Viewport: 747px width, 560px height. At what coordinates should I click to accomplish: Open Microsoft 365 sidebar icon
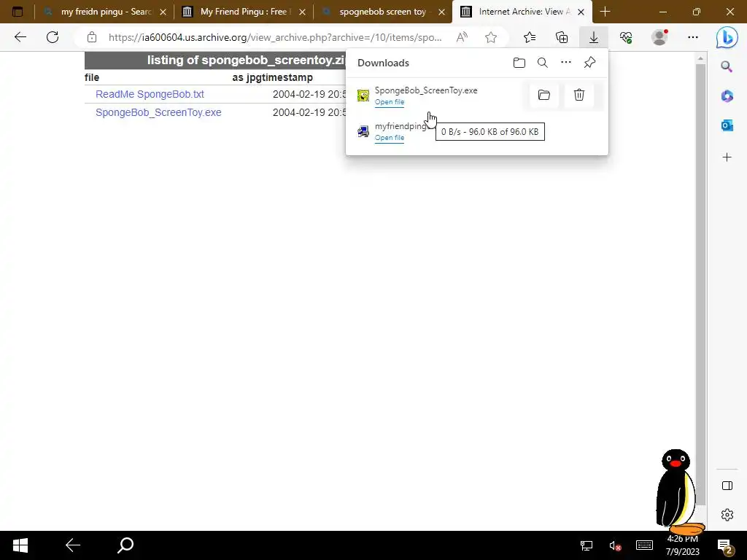coord(727,96)
